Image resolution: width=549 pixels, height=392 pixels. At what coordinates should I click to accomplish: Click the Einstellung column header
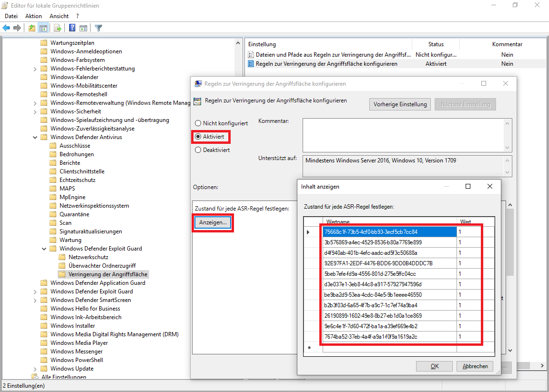coord(328,44)
